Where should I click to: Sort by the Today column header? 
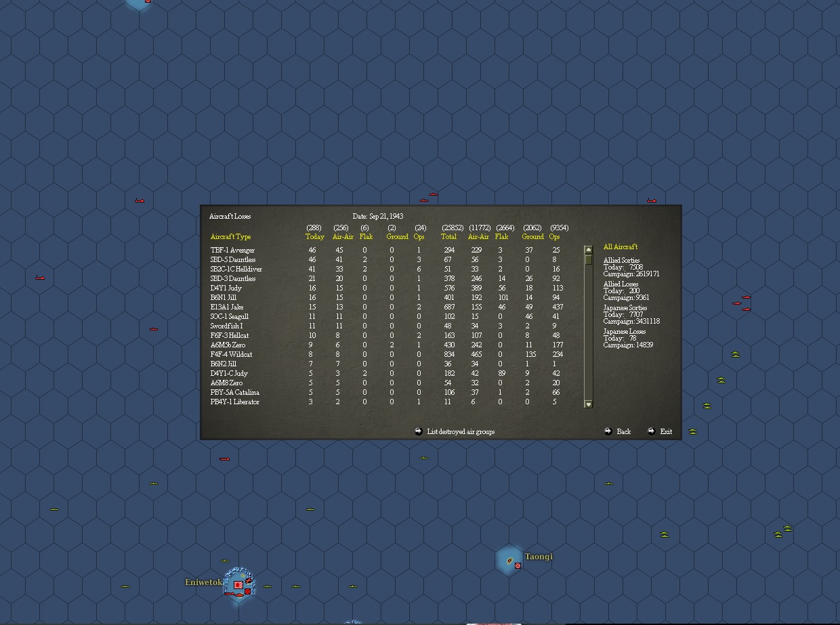pos(315,237)
